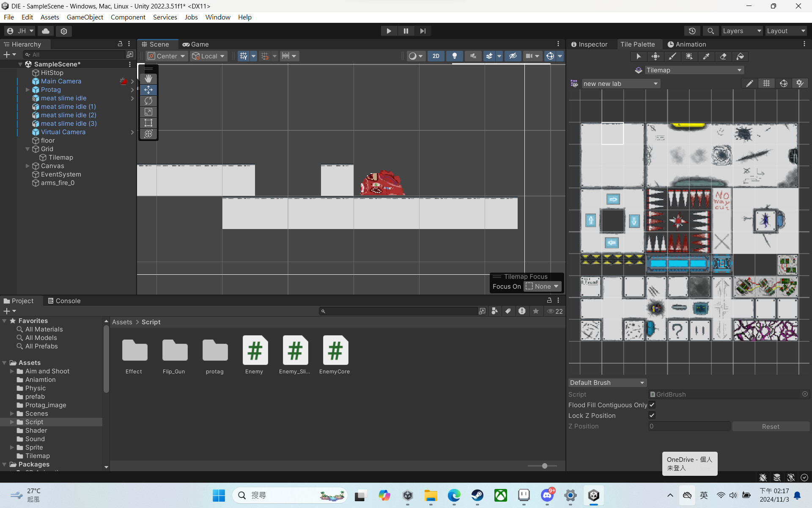The image size is (812, 508).
Task: Toggle 2D view mode in the Scene view
Action: (x=436, y=56)
